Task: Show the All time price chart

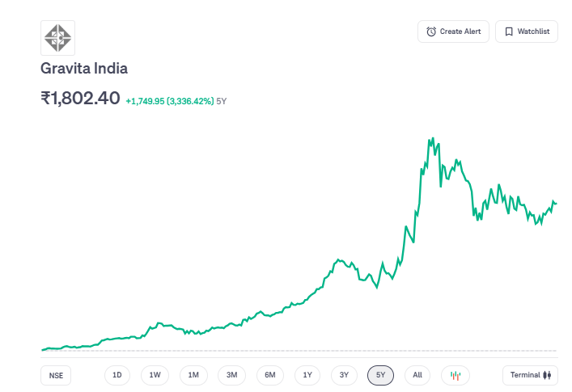Action: [417, 375]
